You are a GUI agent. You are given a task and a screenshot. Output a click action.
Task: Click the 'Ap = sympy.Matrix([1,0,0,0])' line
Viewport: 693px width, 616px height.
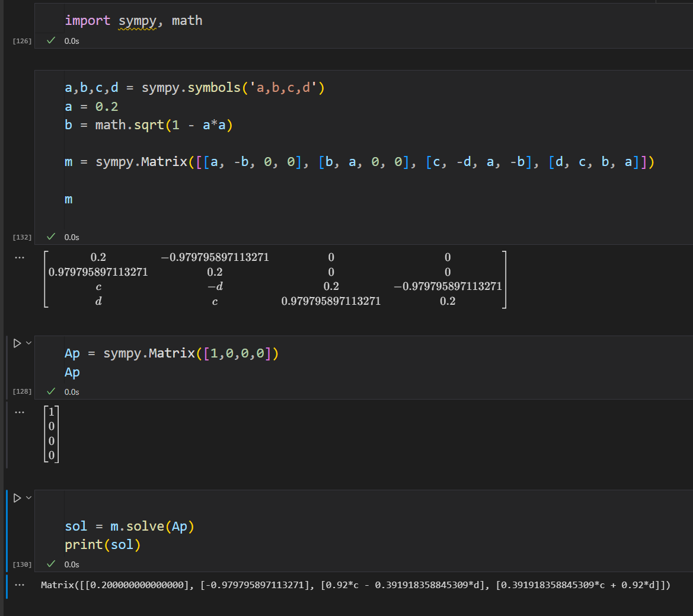pos(171,353)
